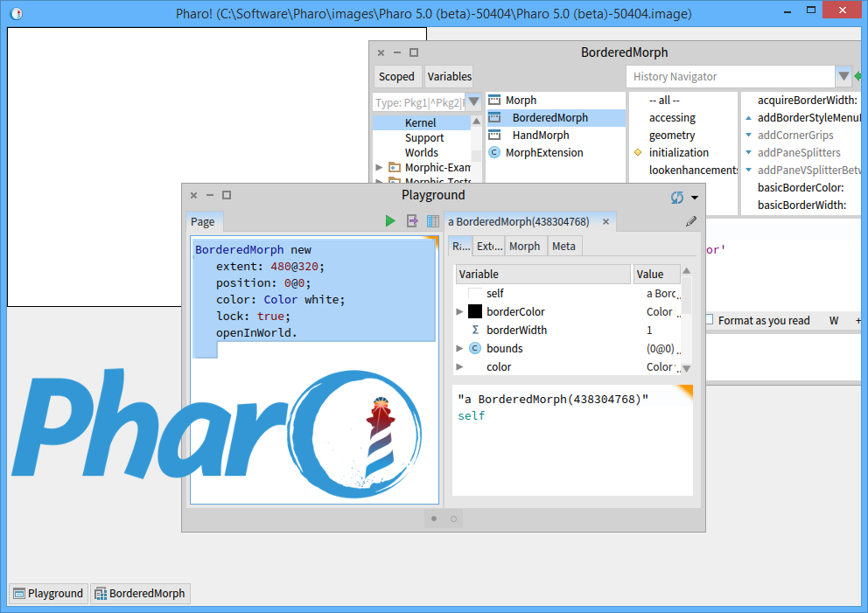Click the MorphExtension class C icon

tap(494, 152)
